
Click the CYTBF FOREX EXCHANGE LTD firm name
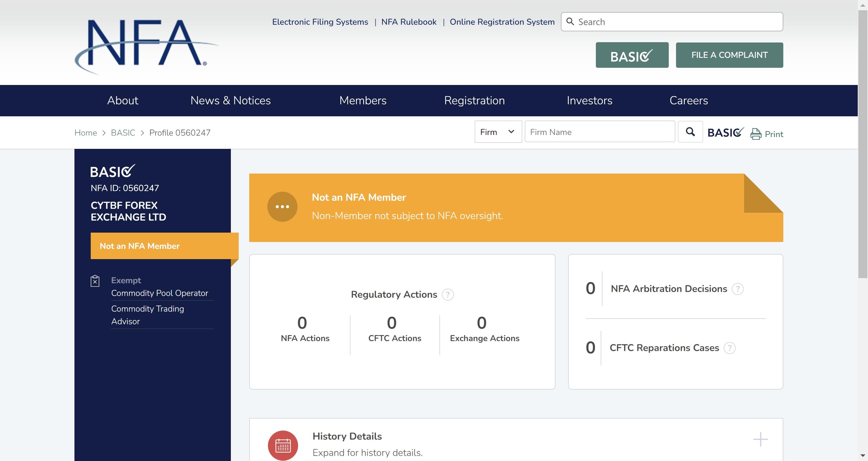click(x=128, y=211)
